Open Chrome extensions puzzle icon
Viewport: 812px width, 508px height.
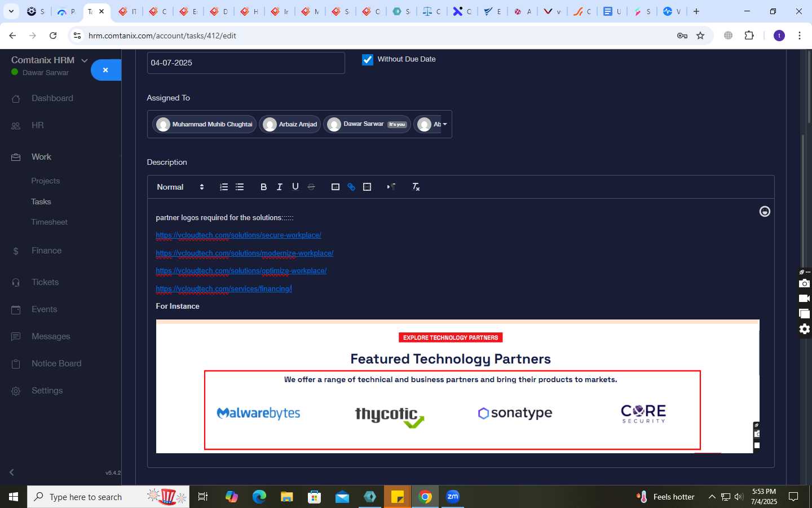tap(749, 36)
